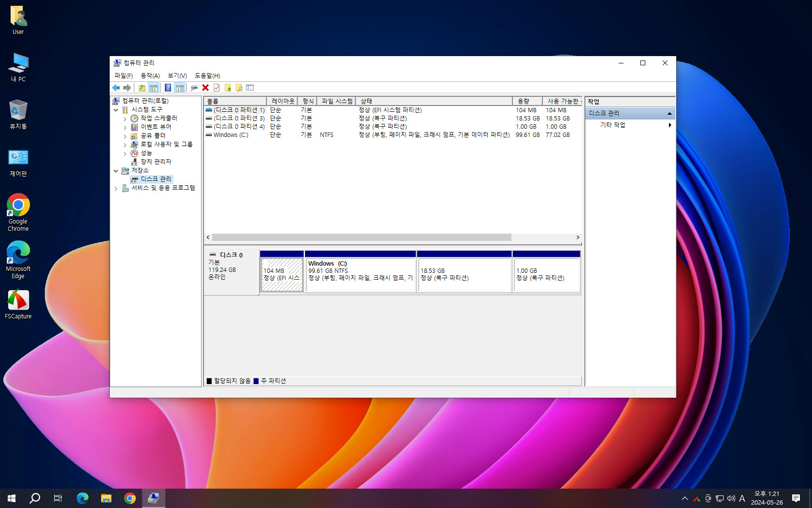Open 제어판 desktop icon
The image size is (812, 508).
pyautogui.click(x=18, y=163)
